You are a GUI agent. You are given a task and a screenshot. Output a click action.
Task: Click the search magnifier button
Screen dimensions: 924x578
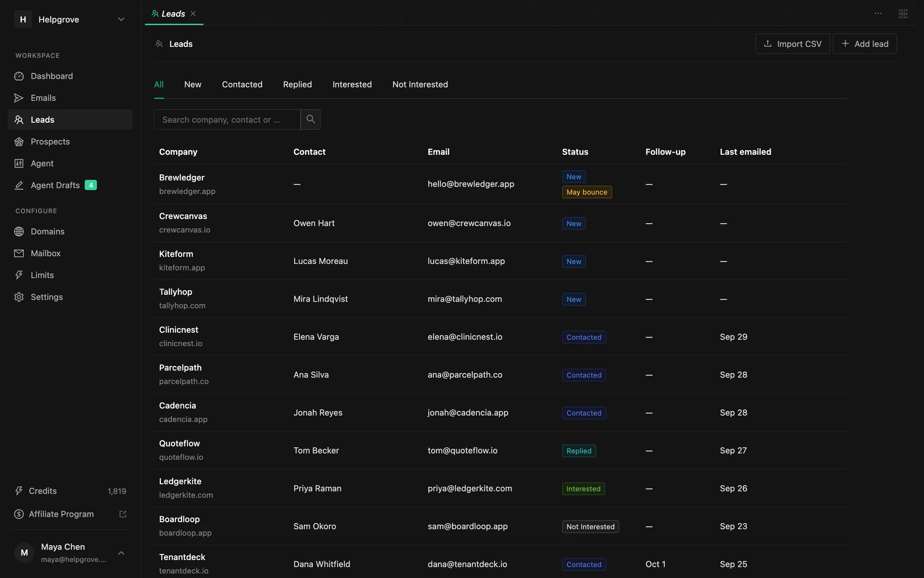point(310,119)
